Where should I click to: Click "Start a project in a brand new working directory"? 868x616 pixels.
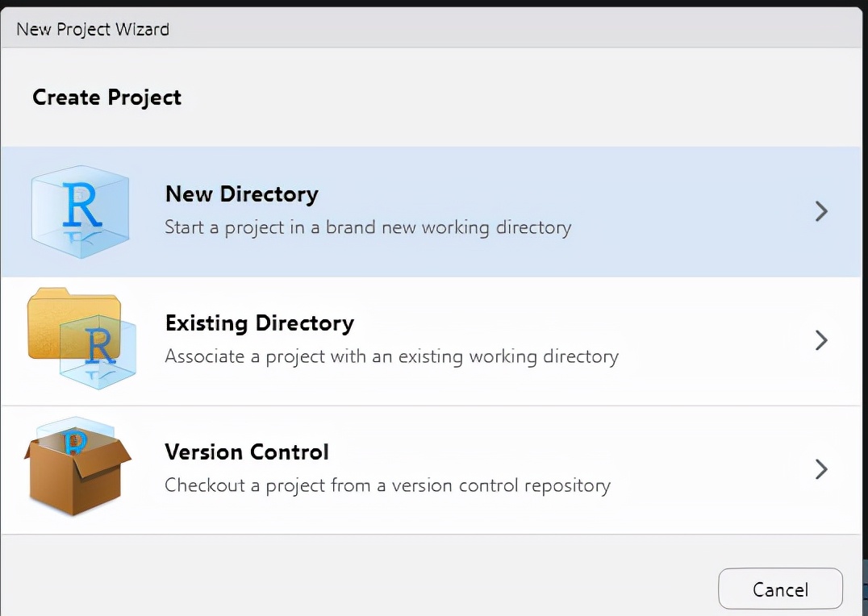pos(368,227)
